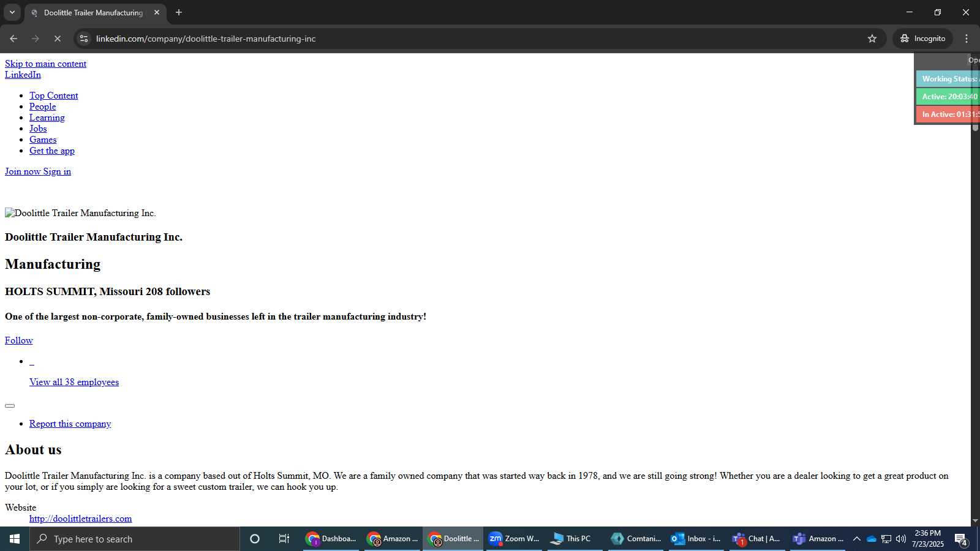Open Zoom Workplace from taskbar
The width and height of the screenshot is (980, 551).
(514, 539)
